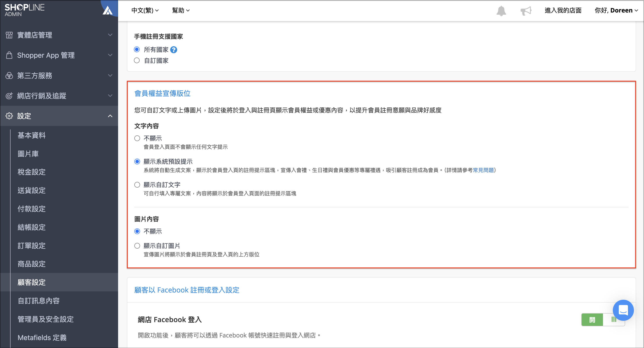Collapse the 設定 menu chevron
644x348 pixels.
110,116
